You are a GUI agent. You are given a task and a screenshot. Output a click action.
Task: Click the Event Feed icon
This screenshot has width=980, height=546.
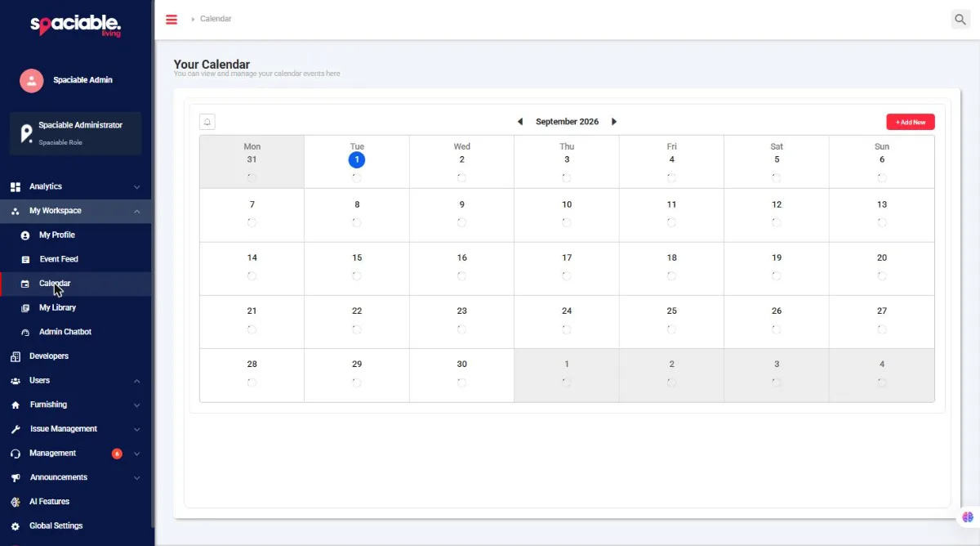click(x=24, y=259)
